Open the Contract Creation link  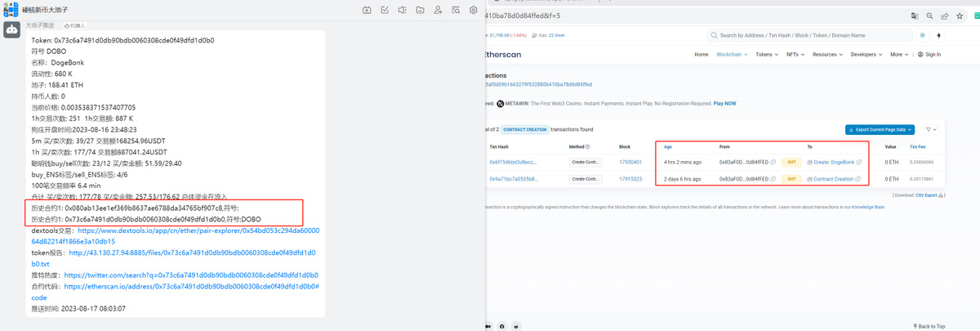[833, 178]
